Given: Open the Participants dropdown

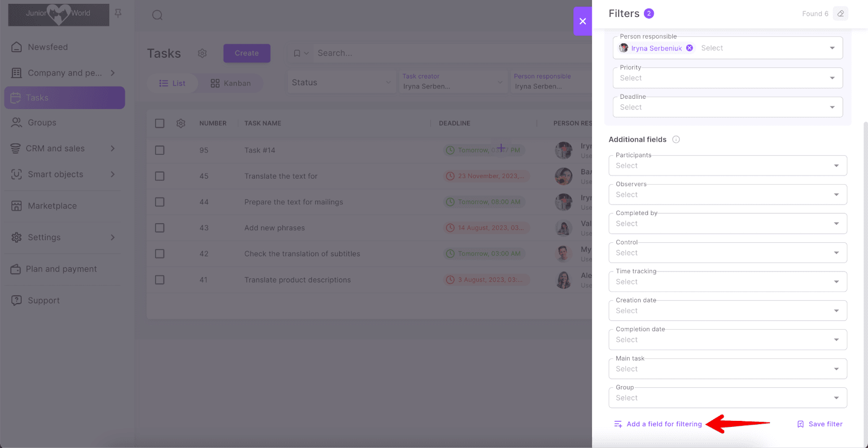Looking at the screenshot, I should point(727,166).
